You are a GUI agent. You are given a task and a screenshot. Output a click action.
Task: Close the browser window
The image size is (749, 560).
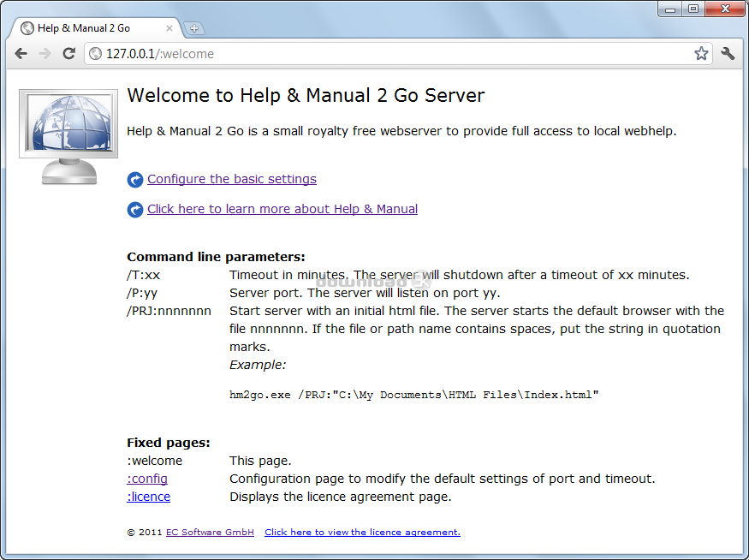click(725, 9)
